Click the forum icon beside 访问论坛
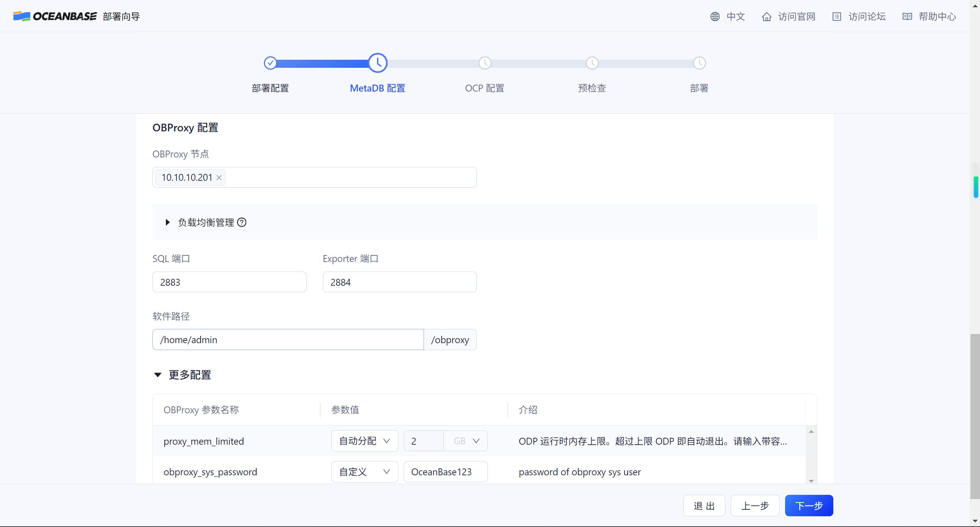 coord(836,16)
